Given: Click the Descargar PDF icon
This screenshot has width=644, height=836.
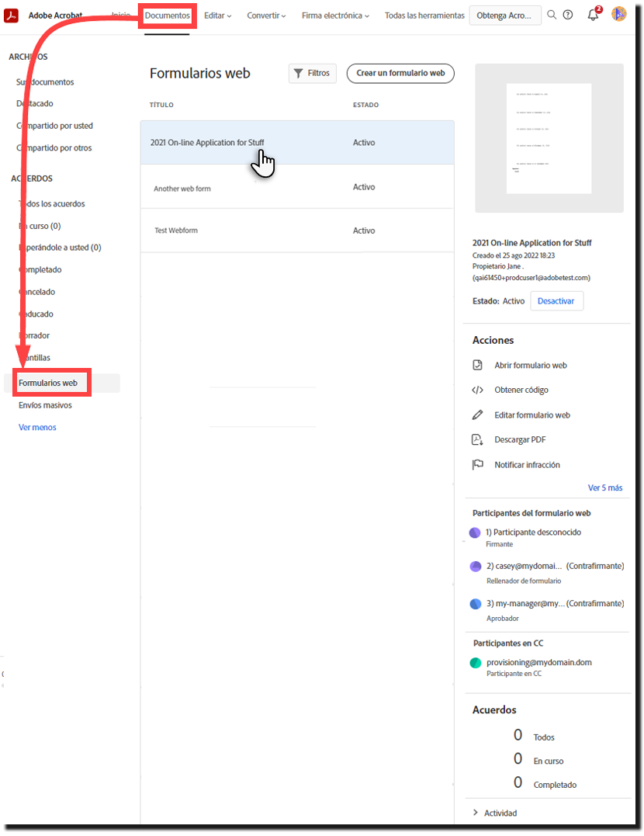Looking at the screenshot, I should pyautogui.click(x=477, y=439).
